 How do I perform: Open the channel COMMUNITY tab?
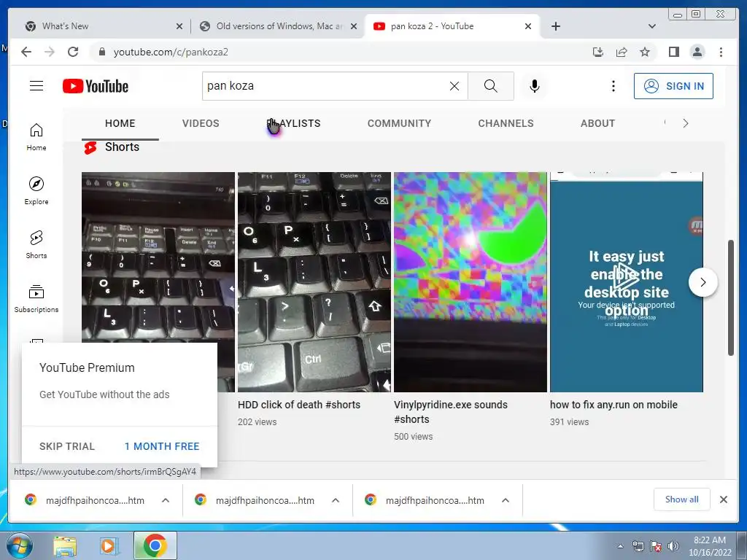pyautogui.click(x=399, y=123)
